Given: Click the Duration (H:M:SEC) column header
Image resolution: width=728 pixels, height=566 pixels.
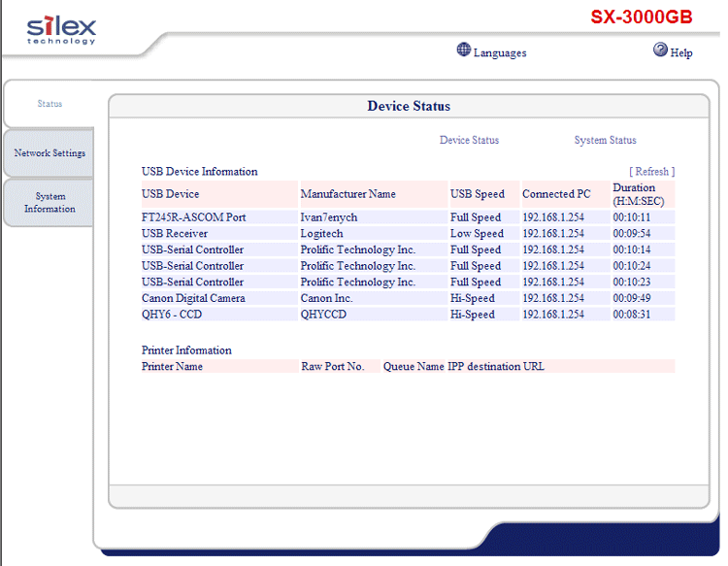Looking at the screenshot, I should [x=643, y=194].
